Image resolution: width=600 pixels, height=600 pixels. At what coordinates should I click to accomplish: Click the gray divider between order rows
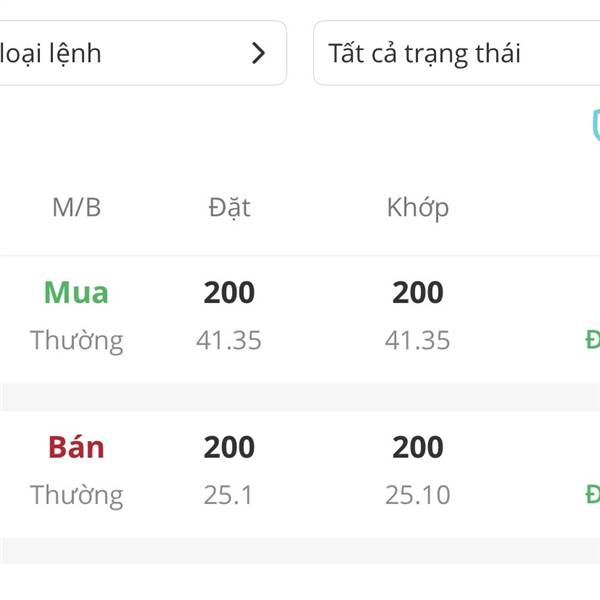tap(300, 397)
